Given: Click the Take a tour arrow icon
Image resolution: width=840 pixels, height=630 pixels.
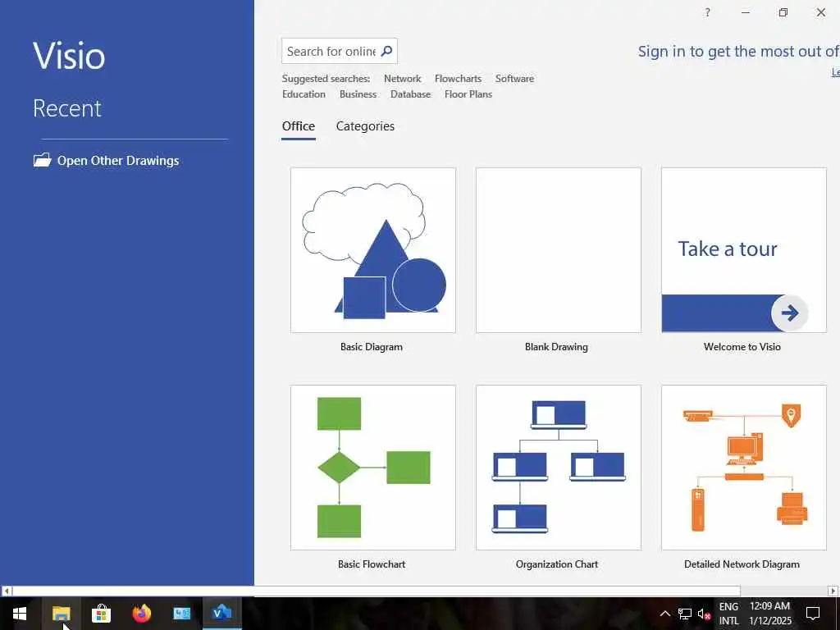Looking at the screenshot, I should 790,313.
